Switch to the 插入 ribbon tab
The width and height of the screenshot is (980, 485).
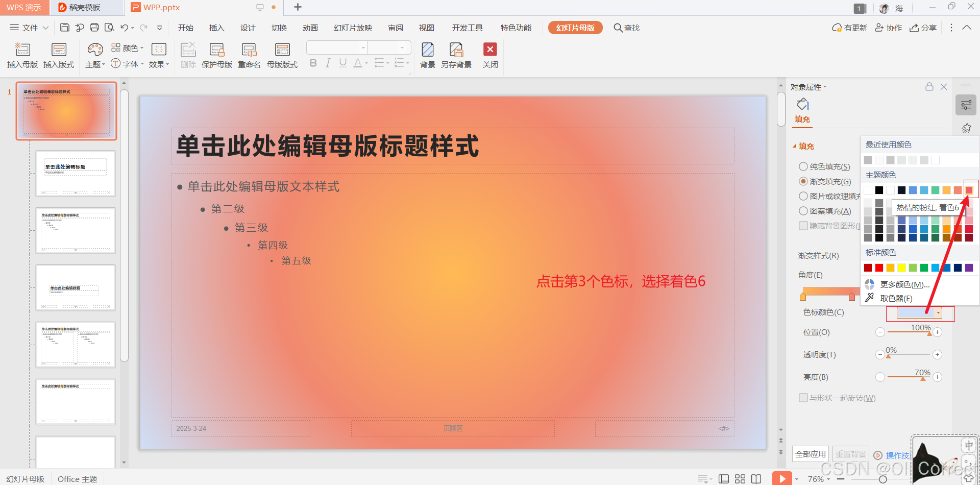[x=217, y=28]
